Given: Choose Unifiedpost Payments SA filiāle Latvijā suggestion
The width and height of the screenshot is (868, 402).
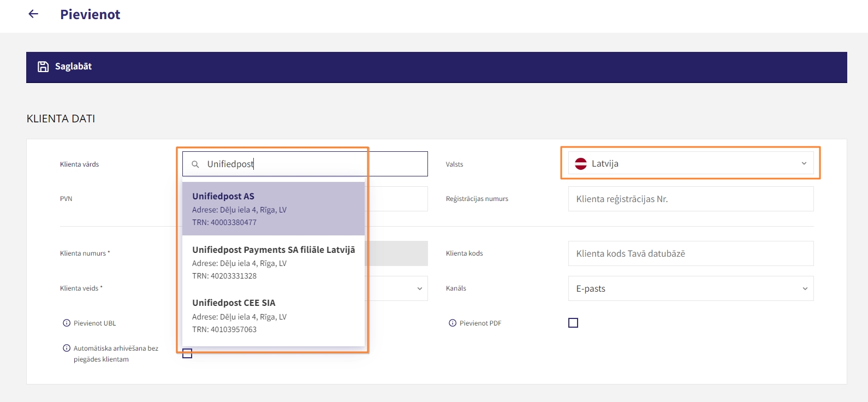Looking at the screenshot, I should pyautogui.click(x=274, y=262).
